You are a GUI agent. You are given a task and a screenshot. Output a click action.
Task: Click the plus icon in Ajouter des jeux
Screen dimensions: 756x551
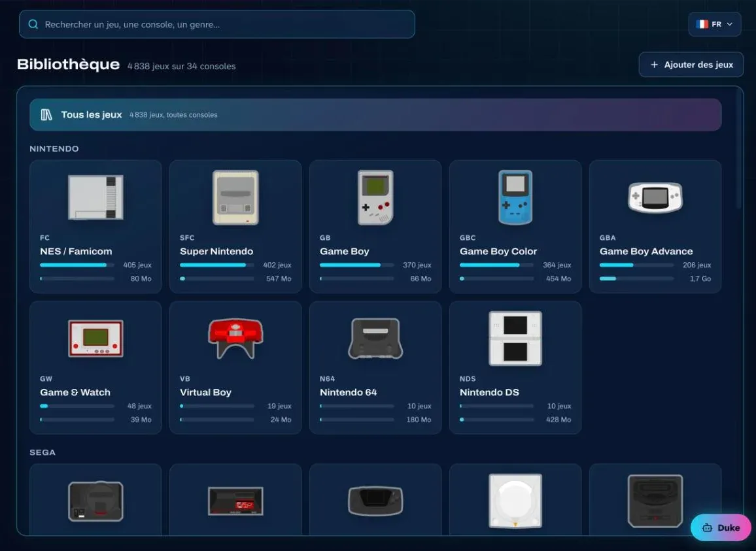pyautogui.click(x=654, y=65)
